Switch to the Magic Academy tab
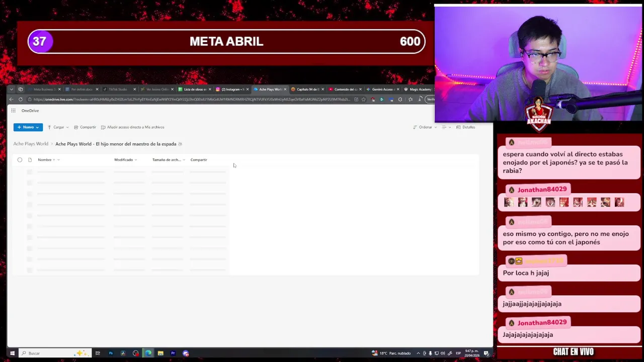 419,89
